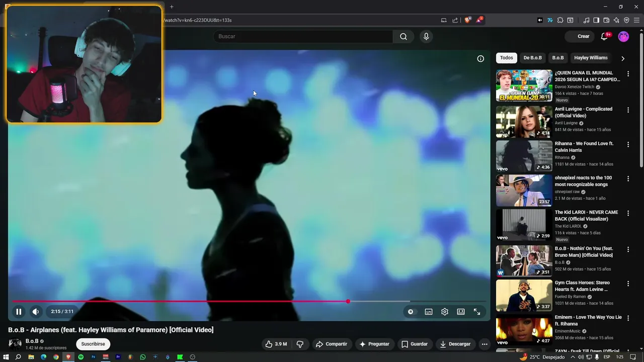Switch to theater mode view
The height and width of the screenshot is (362, 644).
[461, 312]
